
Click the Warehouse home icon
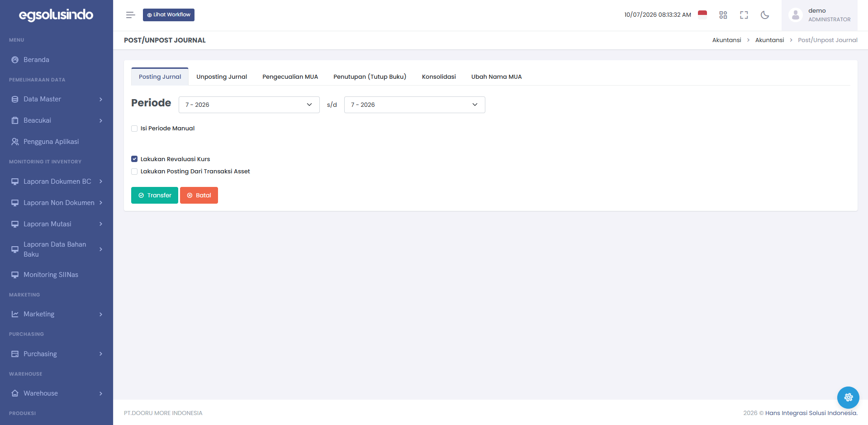coord(15,393)
